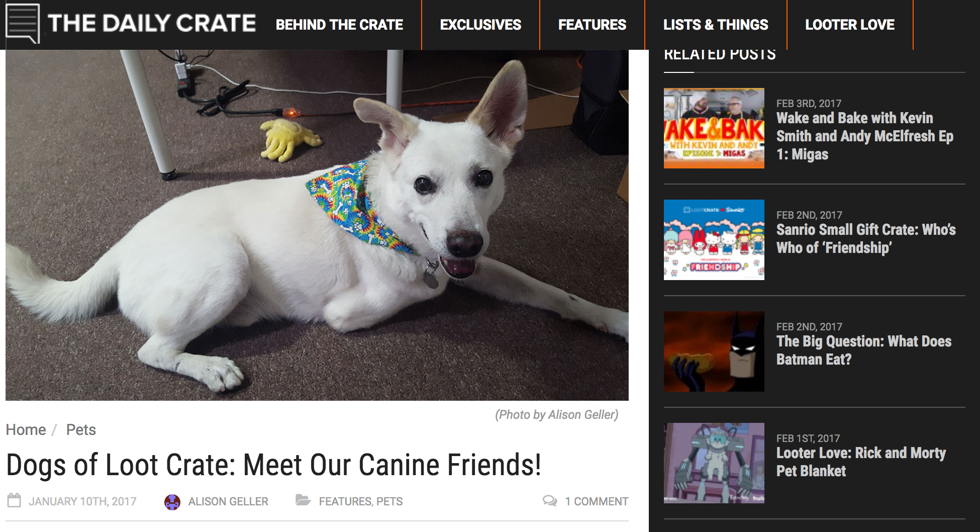
Task: Open Behind The Crate menu
Action: click(339, 25)
